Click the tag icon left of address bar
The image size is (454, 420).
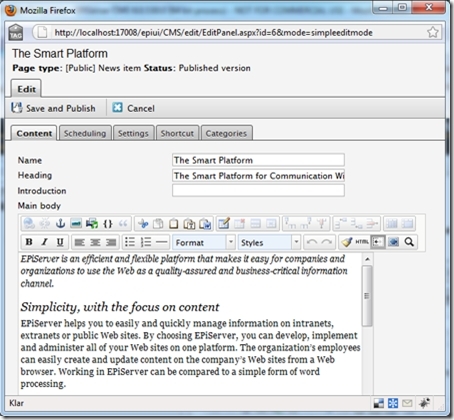click(x=16, y=32)
